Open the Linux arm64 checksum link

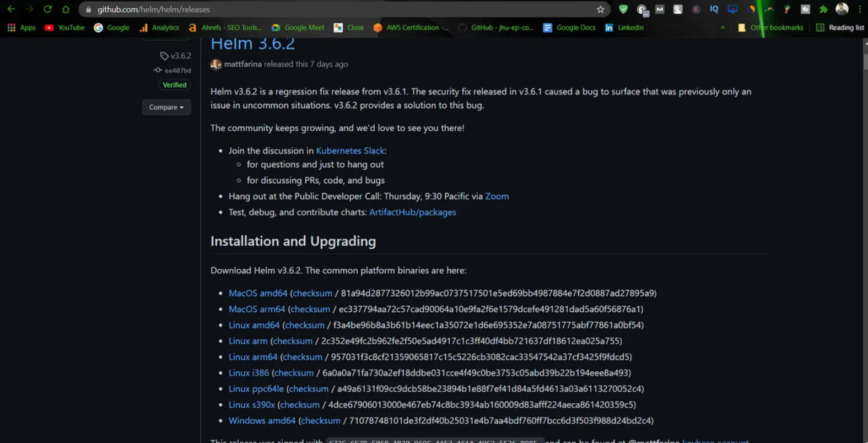click(303, 357)
